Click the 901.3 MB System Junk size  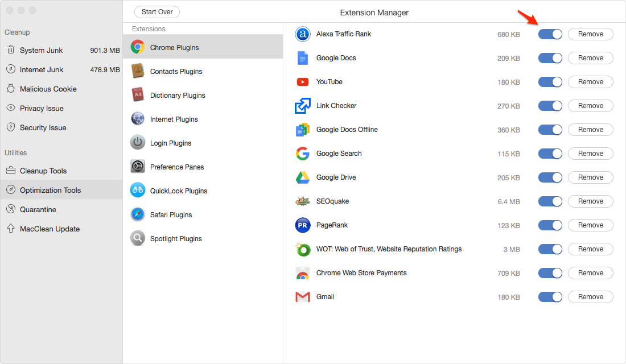pyautogui.click(x=105, y=50)
